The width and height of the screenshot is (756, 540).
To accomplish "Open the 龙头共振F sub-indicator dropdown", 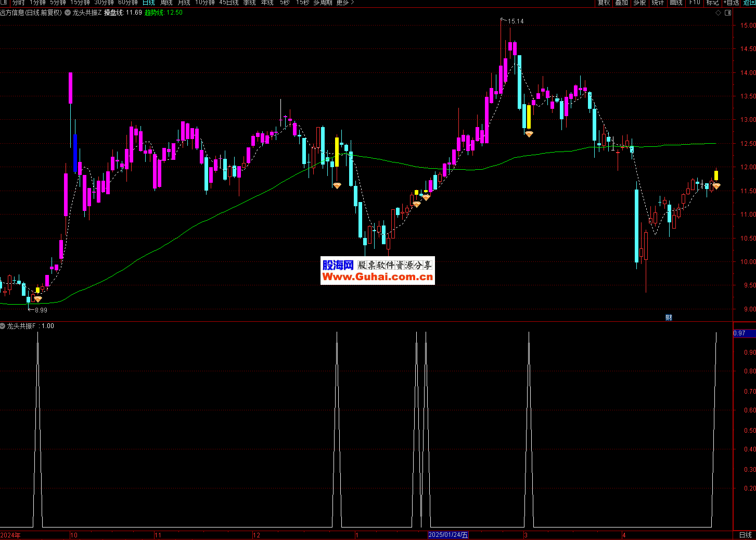I will click(3, 326).
